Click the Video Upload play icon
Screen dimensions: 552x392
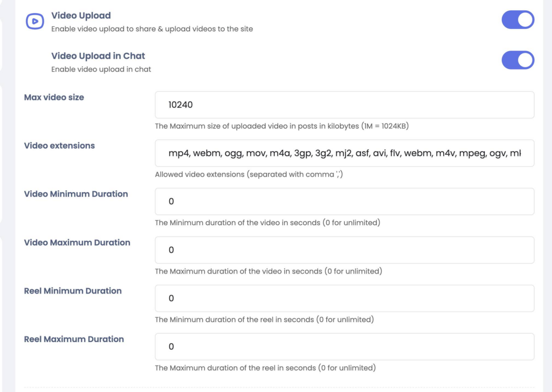35,21
